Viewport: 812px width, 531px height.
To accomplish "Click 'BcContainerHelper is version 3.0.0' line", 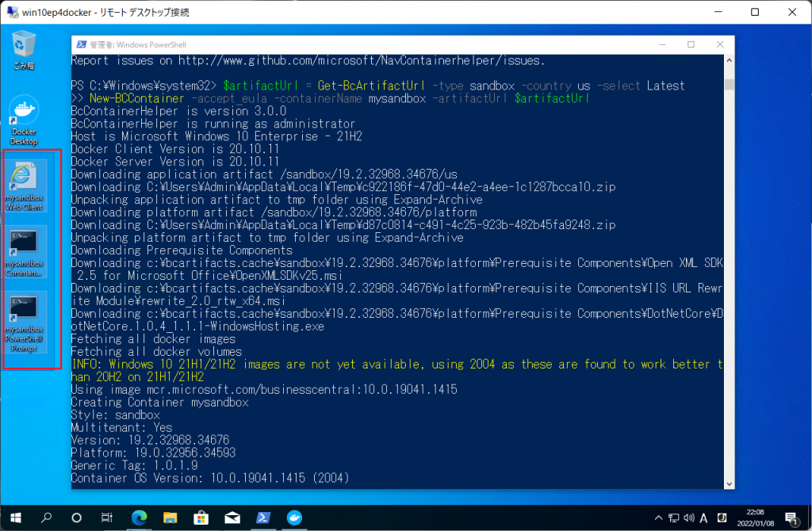I will pos(178,111).
